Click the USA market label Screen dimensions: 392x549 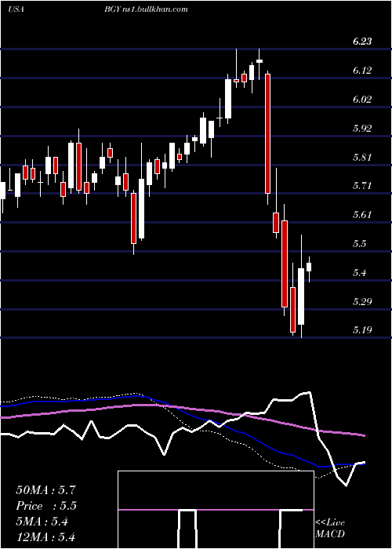point(16,9)
